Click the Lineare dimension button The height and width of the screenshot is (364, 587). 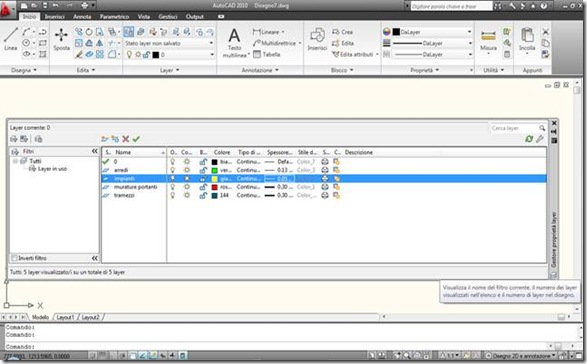pos(266,32)
